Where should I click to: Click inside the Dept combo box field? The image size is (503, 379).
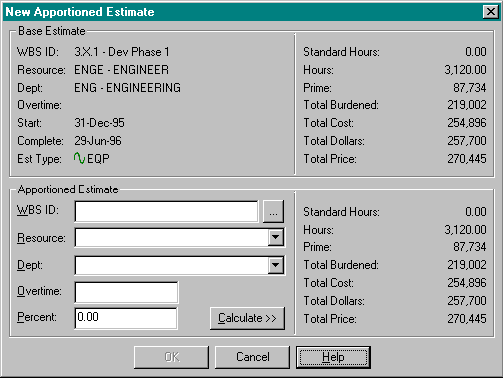coord(172,265)
